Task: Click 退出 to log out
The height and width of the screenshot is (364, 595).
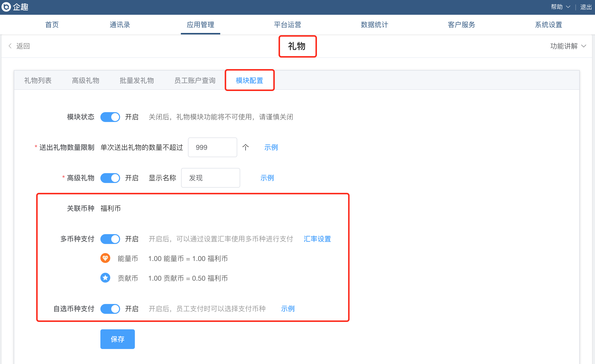Action: click(586, 7)
